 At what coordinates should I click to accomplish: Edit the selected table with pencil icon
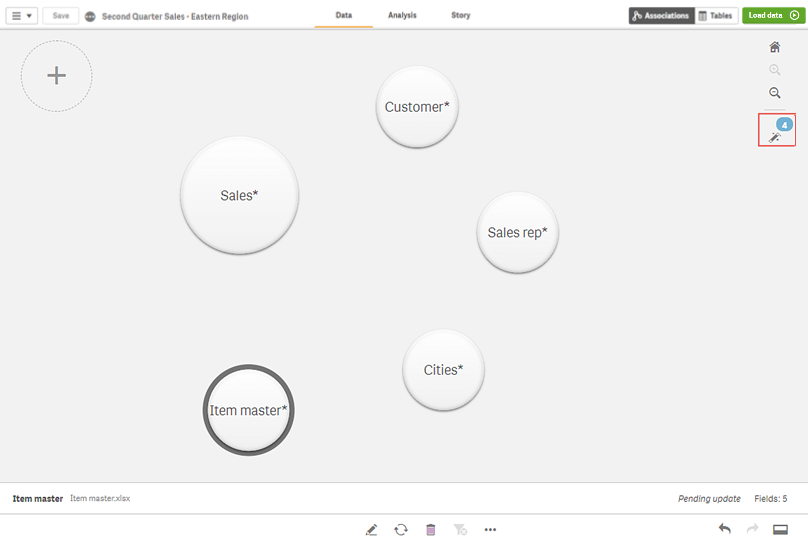pyautogui.click(x=372, y=529)
